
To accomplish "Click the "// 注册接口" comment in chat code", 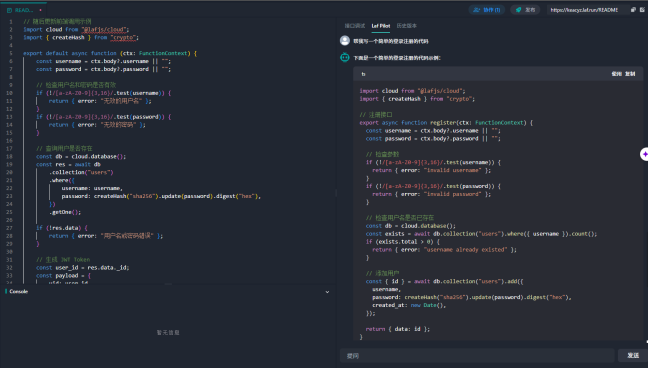I will 376,115.
